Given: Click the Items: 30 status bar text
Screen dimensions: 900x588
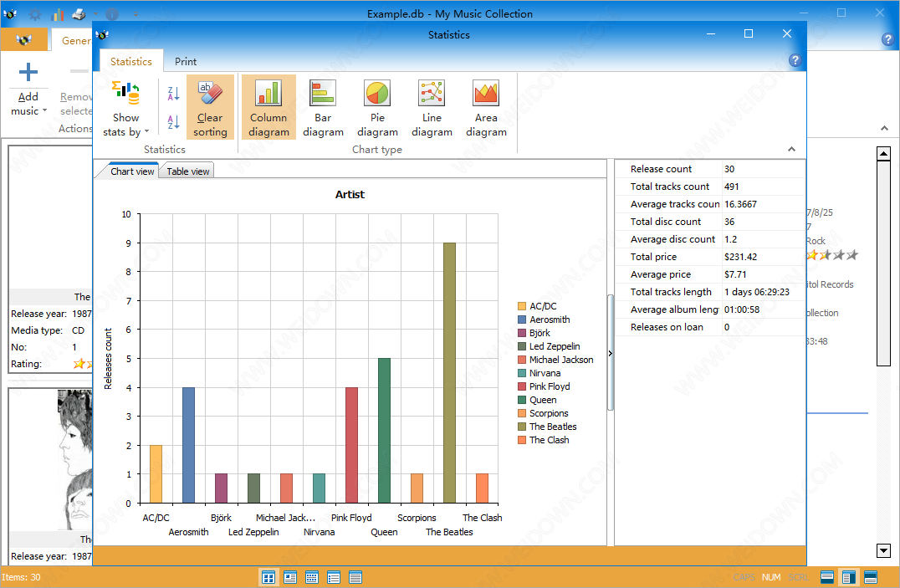Looking at the screenshot, I should point(21,577).
